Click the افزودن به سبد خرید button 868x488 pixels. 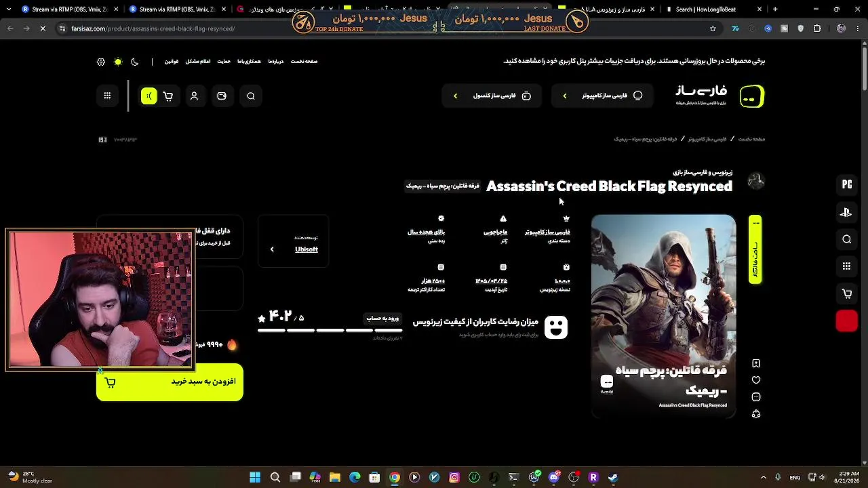click(x=170, y=382)
